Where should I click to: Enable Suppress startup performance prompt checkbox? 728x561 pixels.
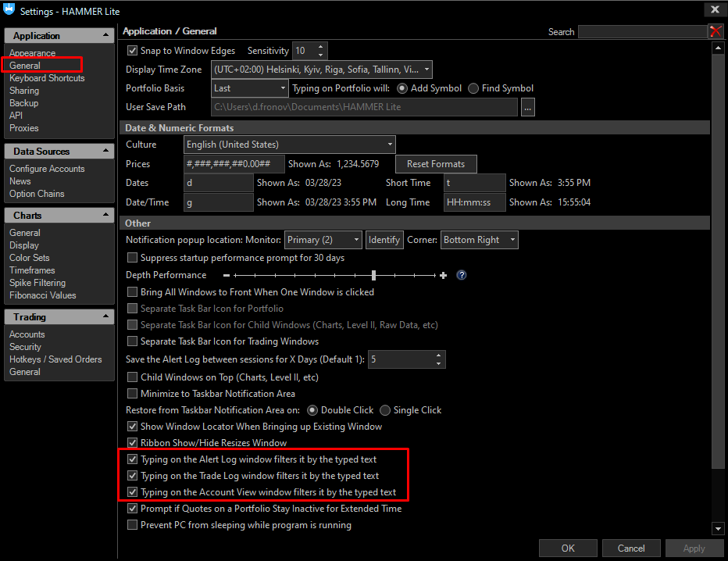(132, 257)
